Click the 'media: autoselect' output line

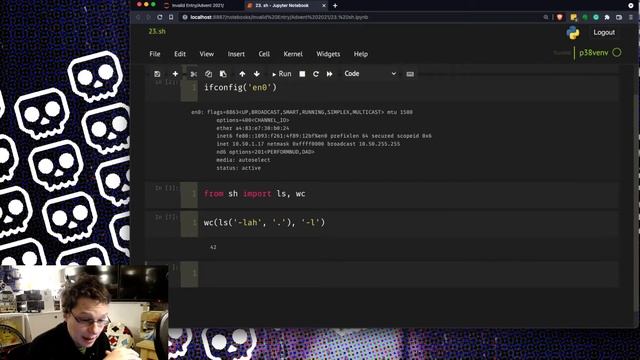[x=243, y=160]
